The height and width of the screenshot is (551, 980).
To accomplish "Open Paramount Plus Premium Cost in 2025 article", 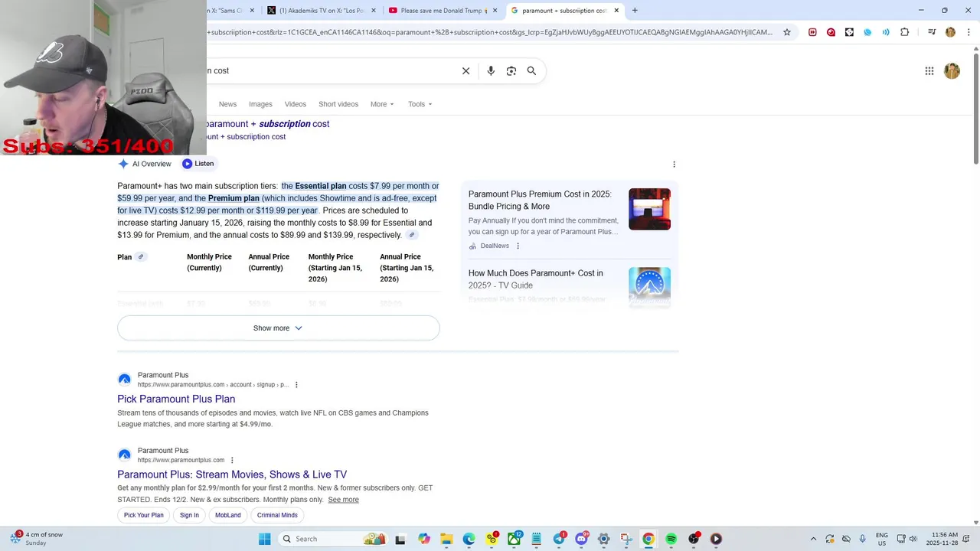I will pos(540,201).
